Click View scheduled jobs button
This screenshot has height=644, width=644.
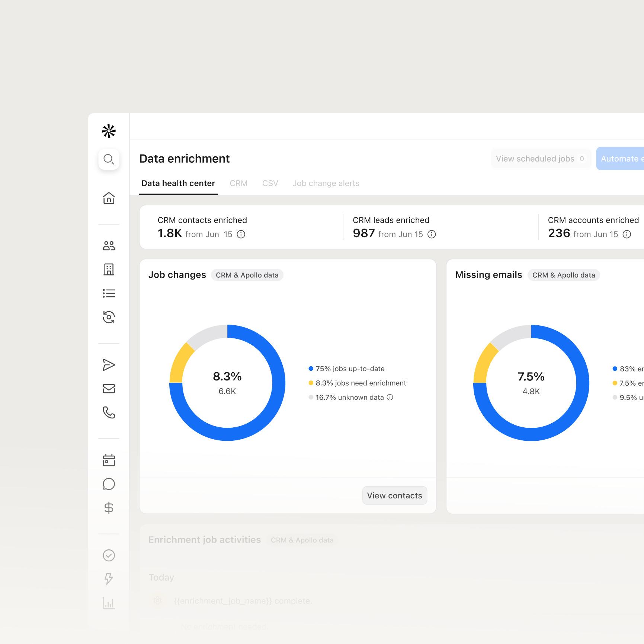540,159
